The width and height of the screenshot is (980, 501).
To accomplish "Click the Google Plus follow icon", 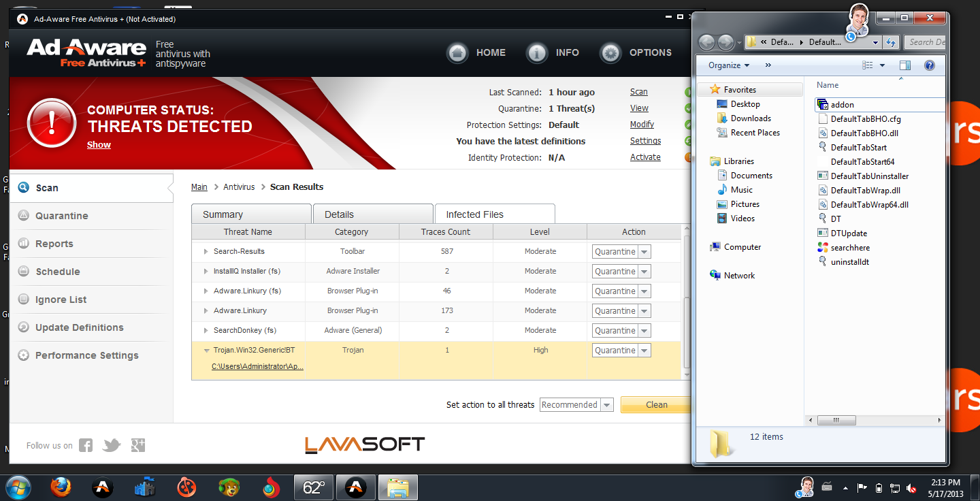I will coord(138,445).
